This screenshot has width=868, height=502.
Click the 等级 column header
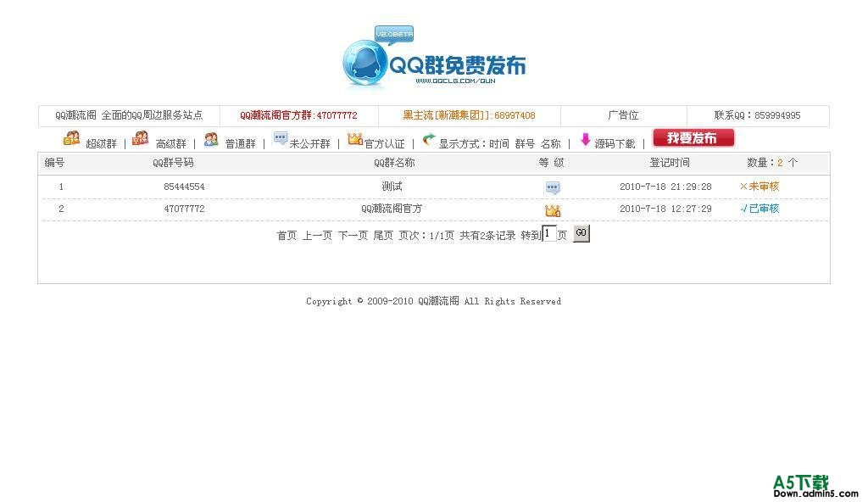[551, 163]
